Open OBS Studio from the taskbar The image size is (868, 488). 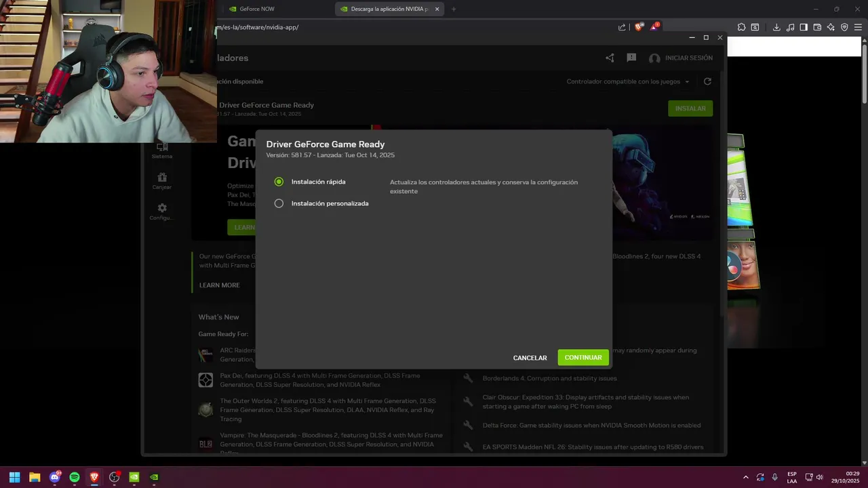[114, 477]
